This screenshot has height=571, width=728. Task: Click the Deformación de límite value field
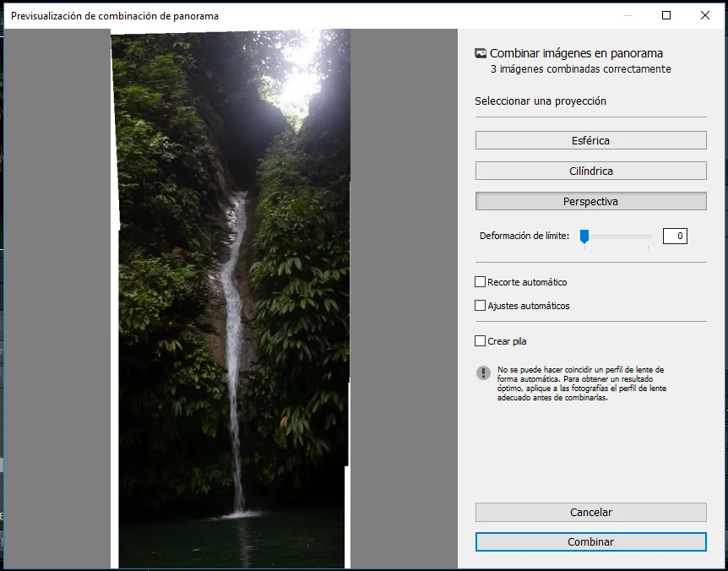pos(675,236)
